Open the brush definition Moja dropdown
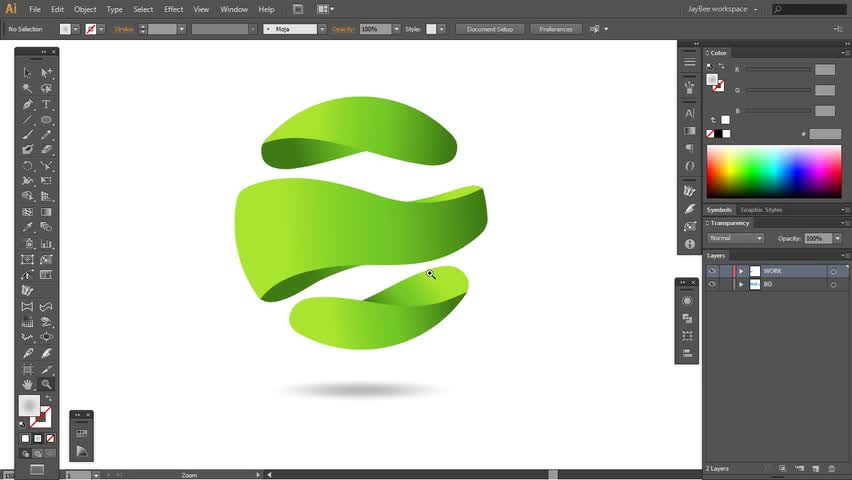852x480 pixels. [322, 29]
